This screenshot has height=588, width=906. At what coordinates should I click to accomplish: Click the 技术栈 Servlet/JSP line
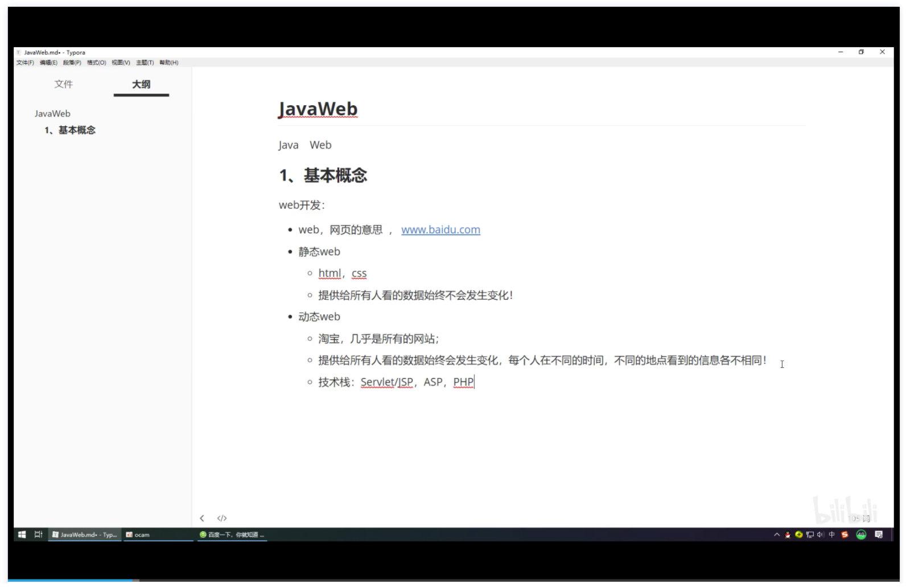tap(396, 382)
